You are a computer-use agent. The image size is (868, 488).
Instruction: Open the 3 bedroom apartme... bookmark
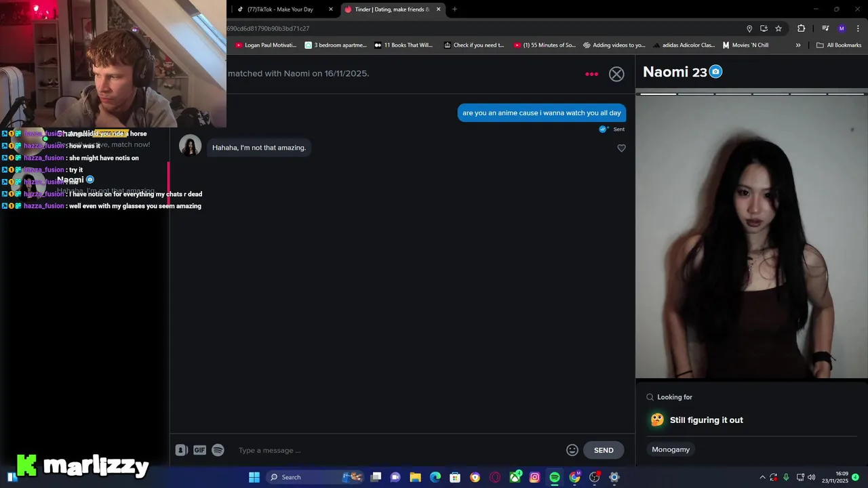click(336, 45)
